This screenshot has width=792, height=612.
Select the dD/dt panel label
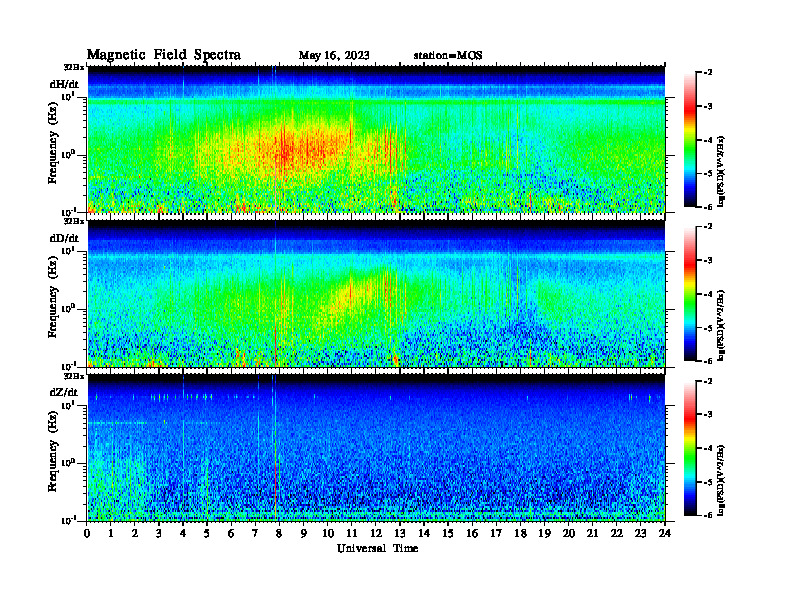pos(64,238)
